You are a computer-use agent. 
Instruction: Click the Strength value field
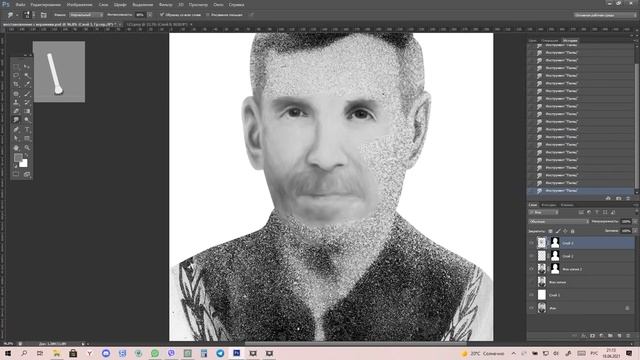140,15
